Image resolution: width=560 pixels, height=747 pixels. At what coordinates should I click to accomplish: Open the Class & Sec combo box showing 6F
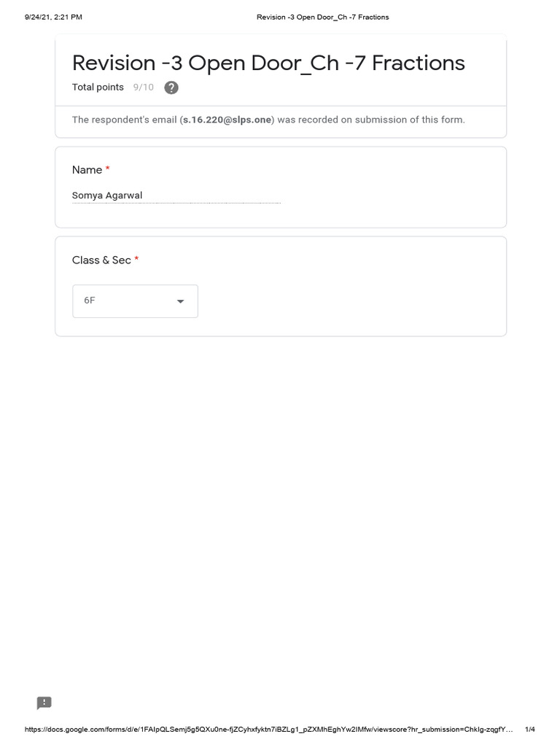(135, 301)
